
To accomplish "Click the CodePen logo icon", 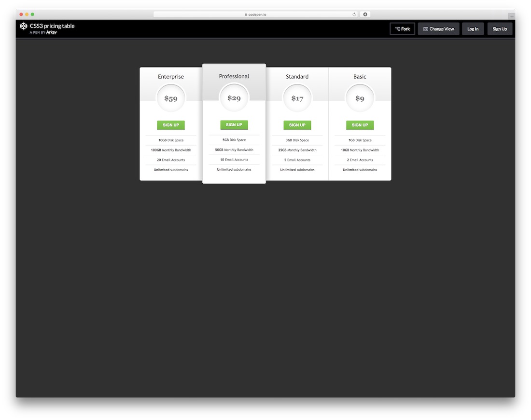I will tap(23, 26).
